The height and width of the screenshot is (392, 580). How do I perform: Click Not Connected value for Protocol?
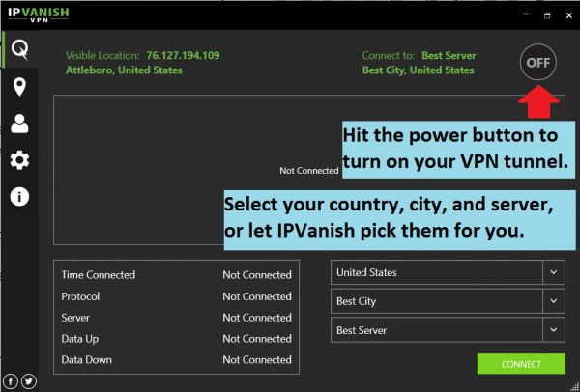(257, 296)
